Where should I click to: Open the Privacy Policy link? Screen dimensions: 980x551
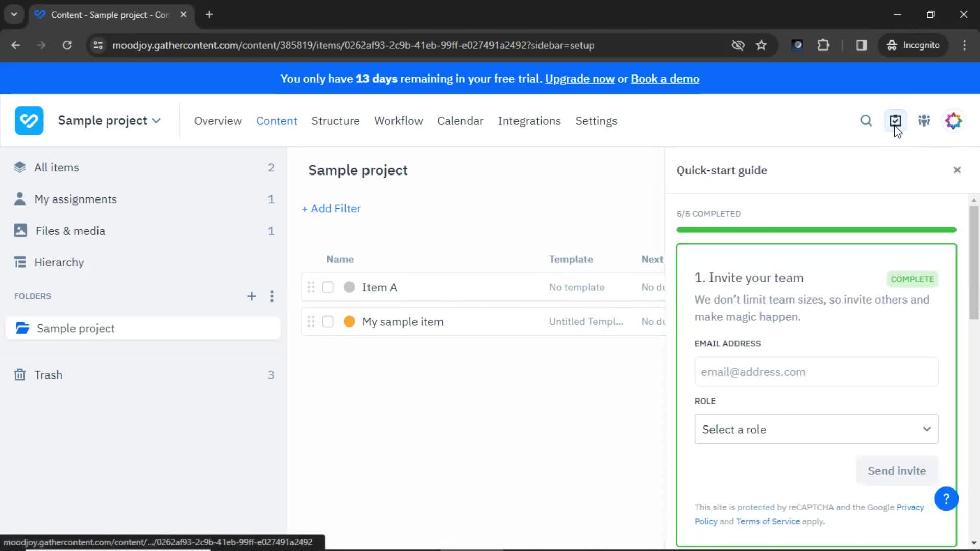pos(910,507)
